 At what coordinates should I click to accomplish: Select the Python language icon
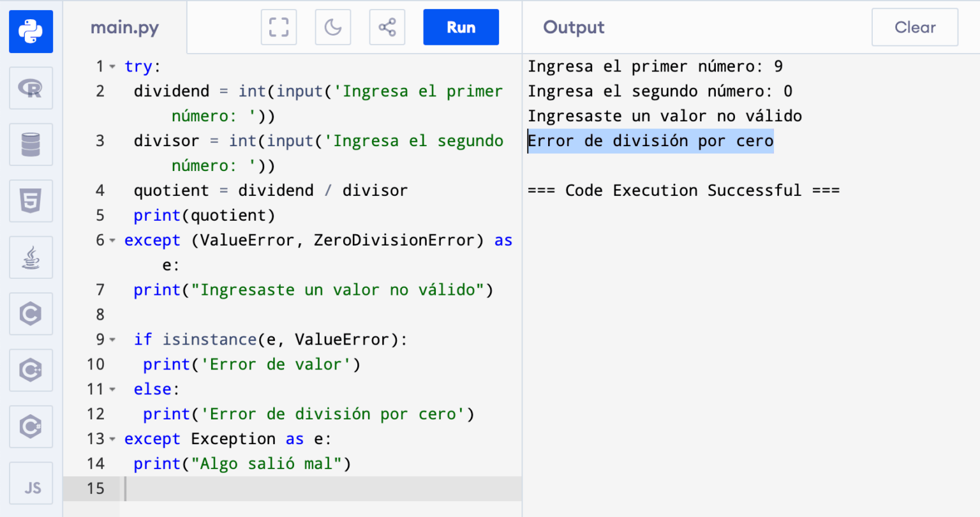31,31
